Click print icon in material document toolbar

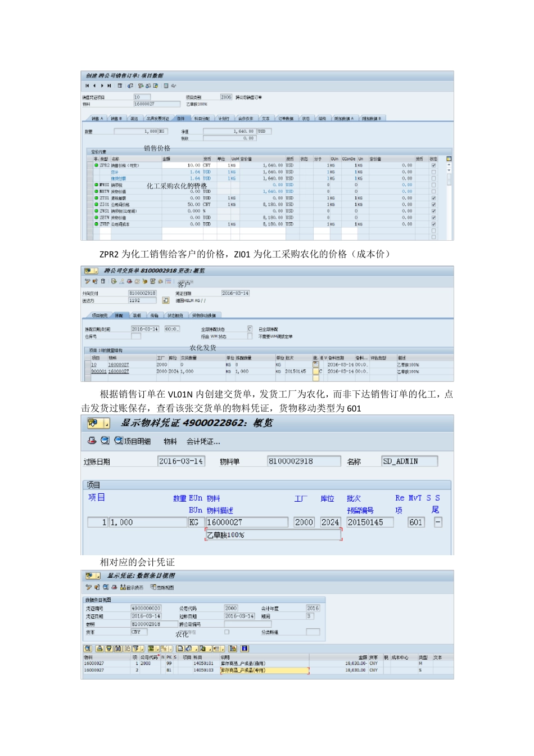pyautogui.click(x=92, y=440)
